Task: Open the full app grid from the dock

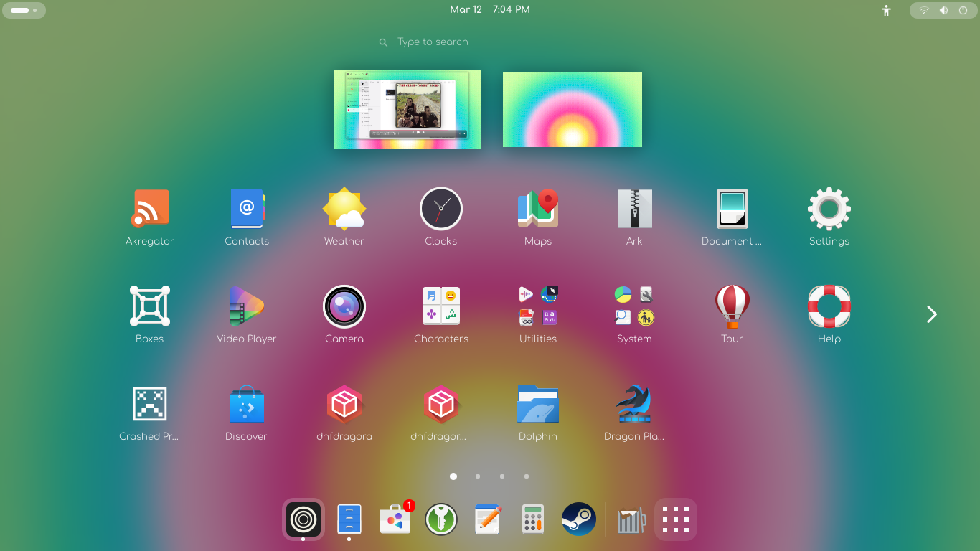Action: pyautogui.click(x=675, y=519)
